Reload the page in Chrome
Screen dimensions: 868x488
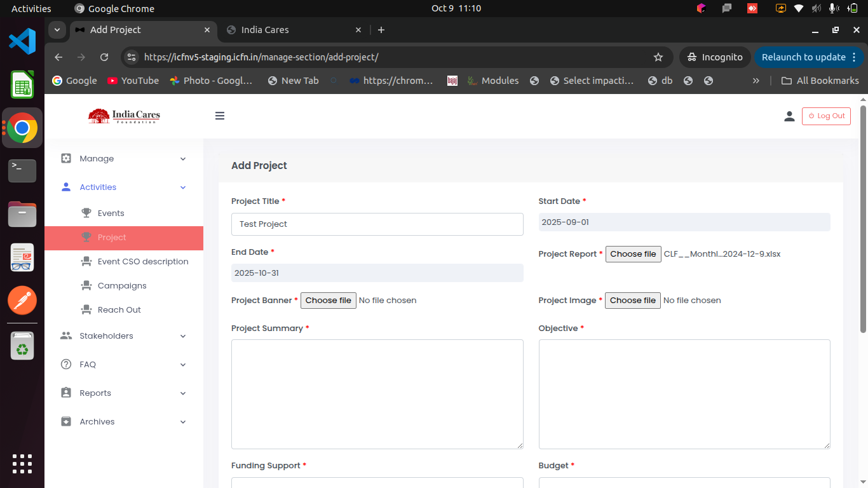coord(104,57)
